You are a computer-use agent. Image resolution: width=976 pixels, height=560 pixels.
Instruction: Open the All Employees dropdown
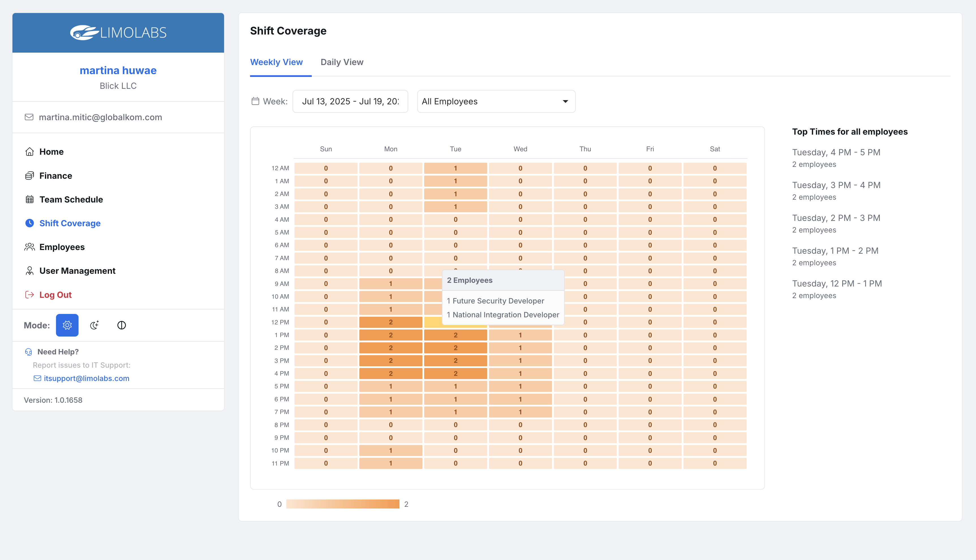coord(496,101)
